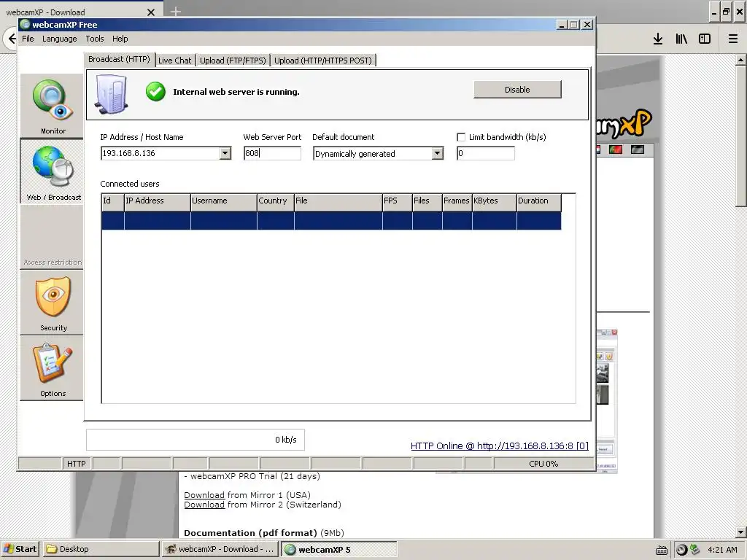Click the HTTP status bar cell
747x560 pixels.
pyautogui.click(x=77, y=463)
